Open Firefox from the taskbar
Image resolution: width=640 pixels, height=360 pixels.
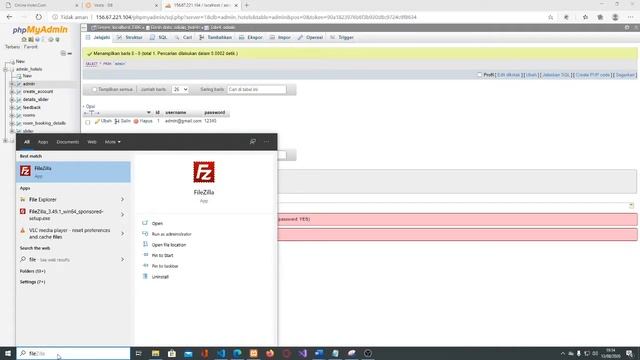[x=270, y=353]
